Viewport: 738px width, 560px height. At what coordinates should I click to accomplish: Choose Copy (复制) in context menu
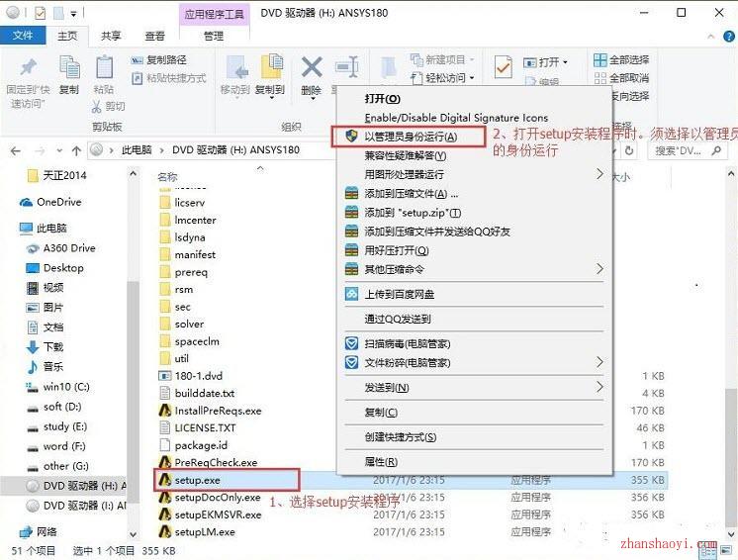point(475,413)
